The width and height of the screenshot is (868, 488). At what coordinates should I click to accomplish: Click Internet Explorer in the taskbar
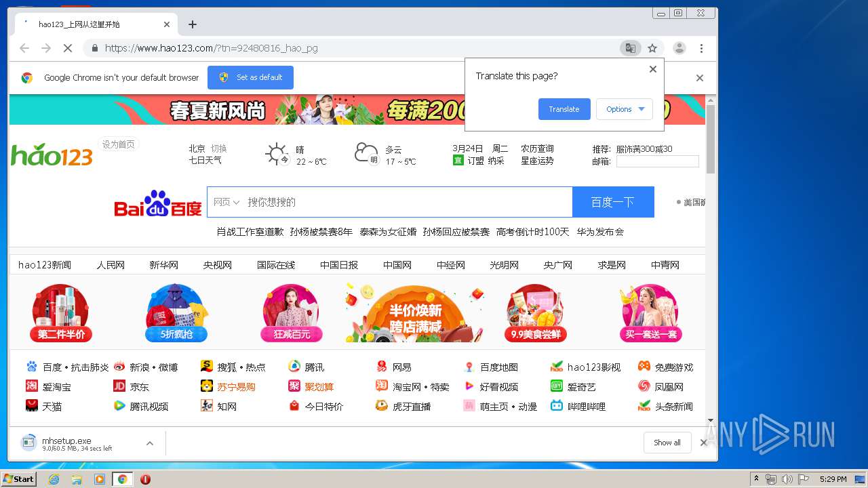click(x=54, y=479)
